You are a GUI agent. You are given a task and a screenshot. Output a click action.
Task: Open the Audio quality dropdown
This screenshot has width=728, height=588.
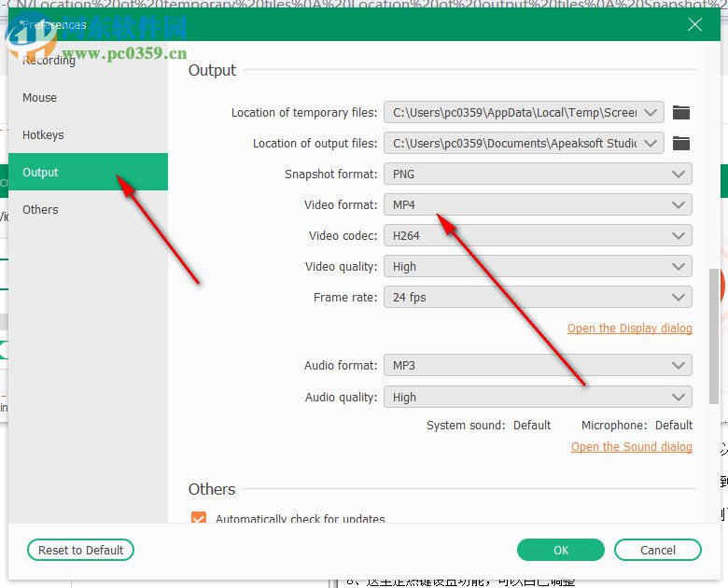538,397
